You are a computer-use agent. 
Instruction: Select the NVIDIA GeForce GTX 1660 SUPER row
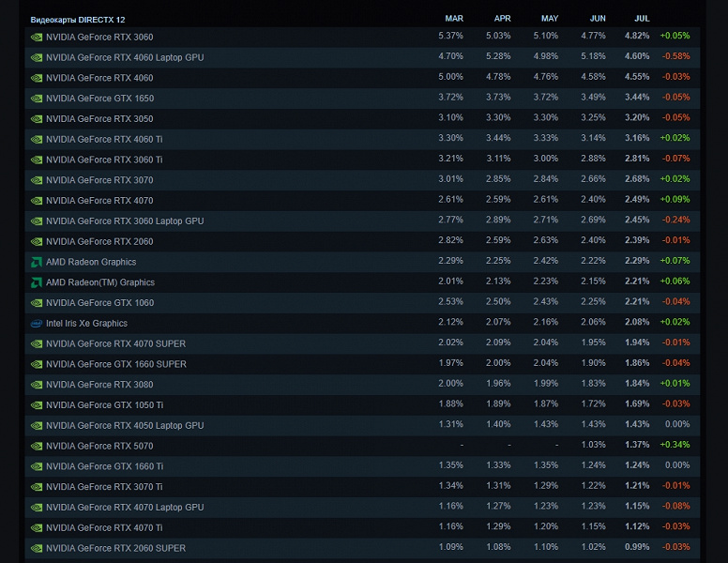click(115, 364)
